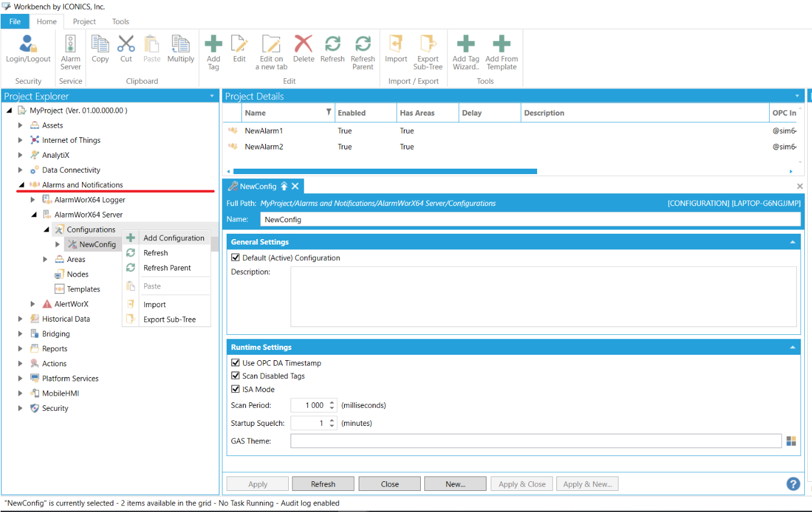Click the blue help question mark icon

pyautogui.click(x=793, y=484)
